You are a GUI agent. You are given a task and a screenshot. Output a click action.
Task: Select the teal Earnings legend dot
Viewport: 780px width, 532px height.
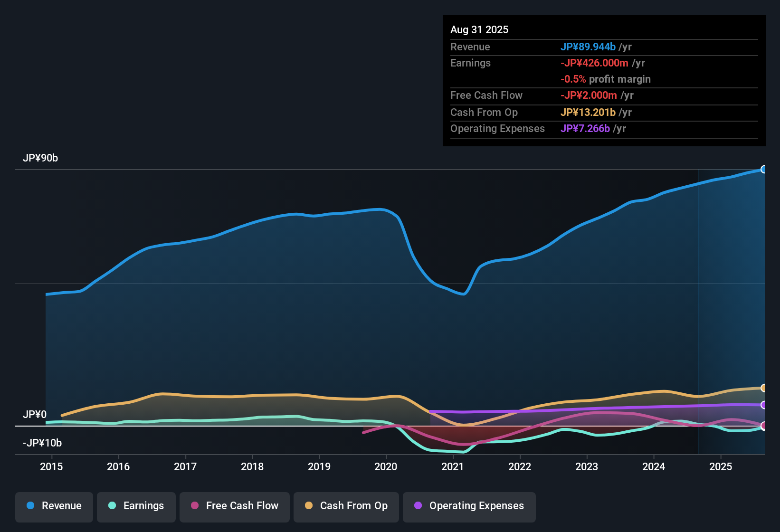tap(112, 506)
